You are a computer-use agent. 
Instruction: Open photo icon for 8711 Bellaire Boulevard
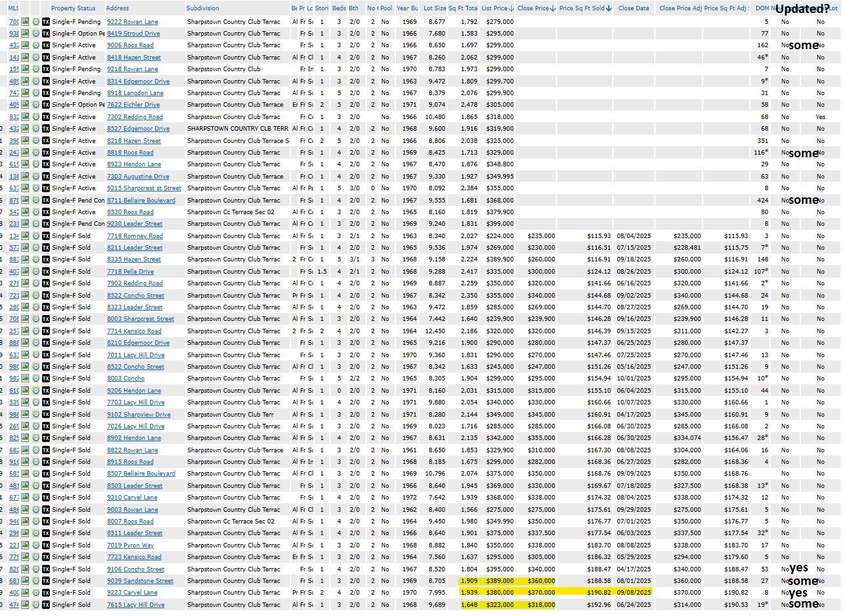tap(25, 201)
